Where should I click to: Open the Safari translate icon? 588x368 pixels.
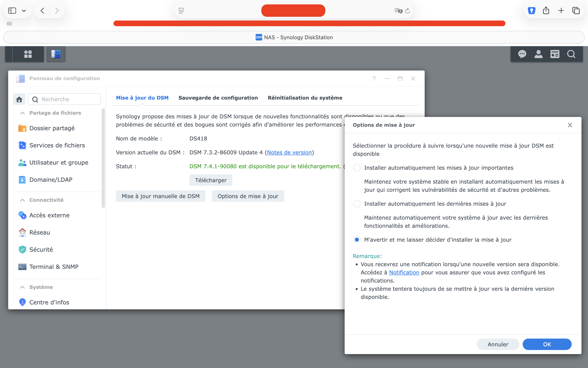coord(398,11)
